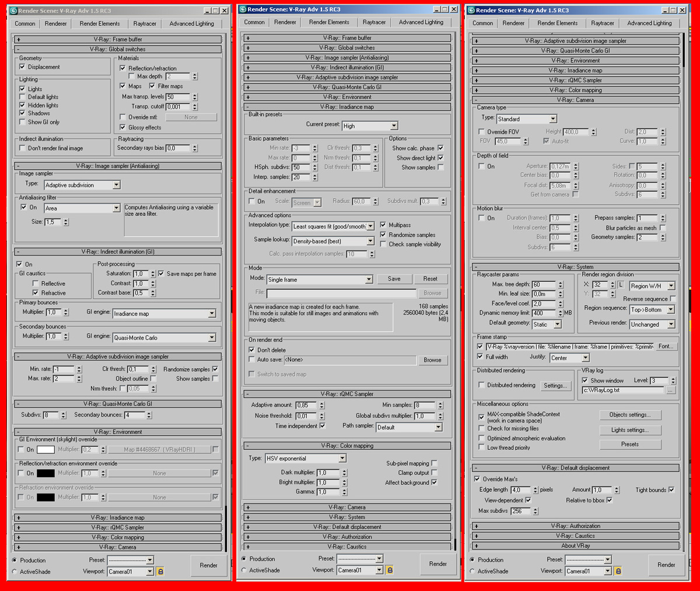Open Lights settings... button

630,430
